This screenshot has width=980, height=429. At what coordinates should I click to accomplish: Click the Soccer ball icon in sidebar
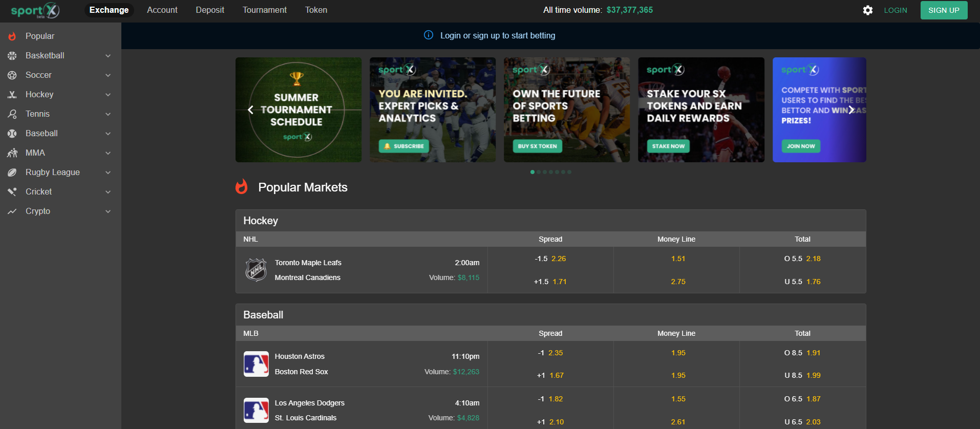click(x=12, y=75)
